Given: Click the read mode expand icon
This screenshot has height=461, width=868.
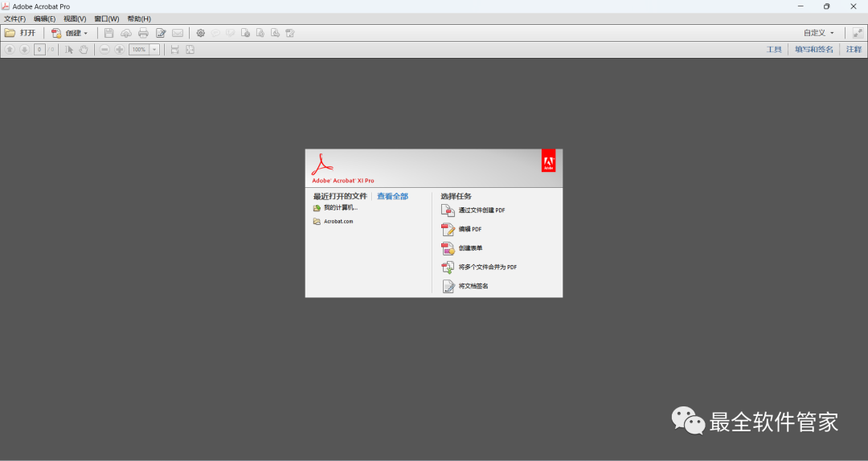Looking at the screenshot, I should click(x=858, y=33).
